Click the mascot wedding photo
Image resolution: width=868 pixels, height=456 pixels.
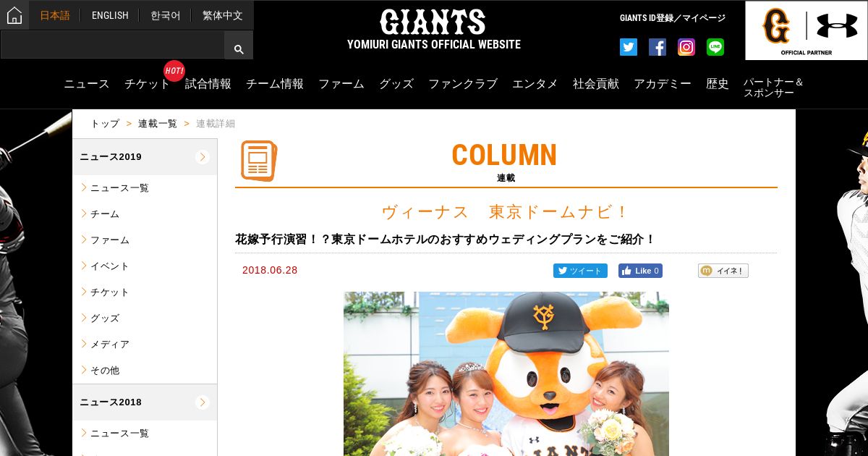506,373
